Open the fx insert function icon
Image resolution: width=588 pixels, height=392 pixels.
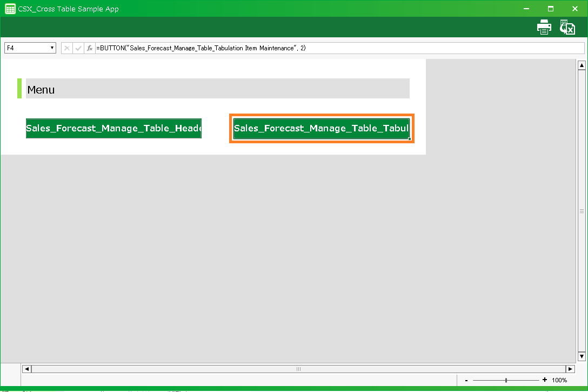(90, 48)
